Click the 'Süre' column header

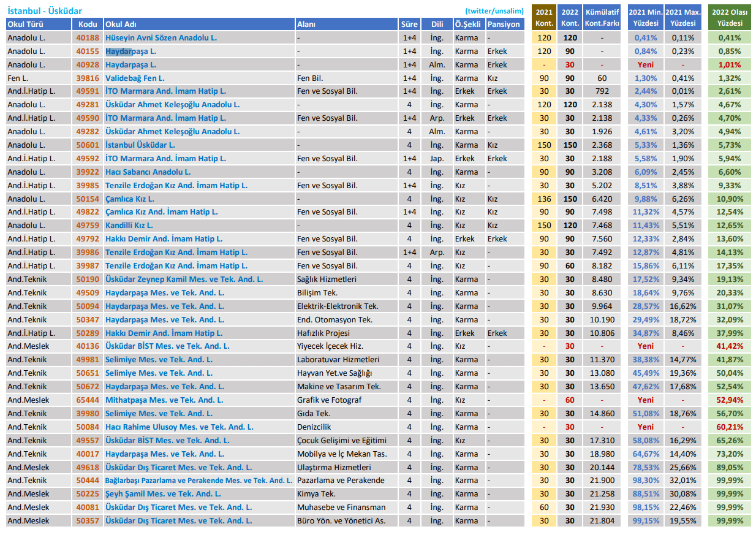(410, 25)
